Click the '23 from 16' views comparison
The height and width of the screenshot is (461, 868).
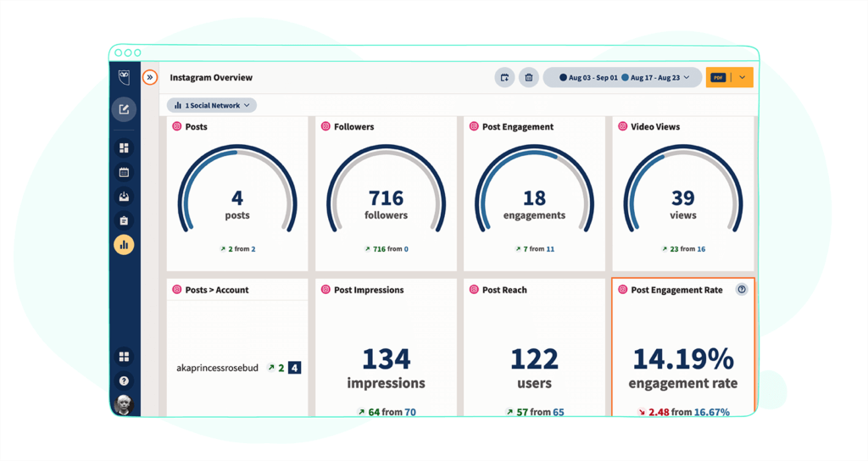pyautogui.click(x=683, y=249)
